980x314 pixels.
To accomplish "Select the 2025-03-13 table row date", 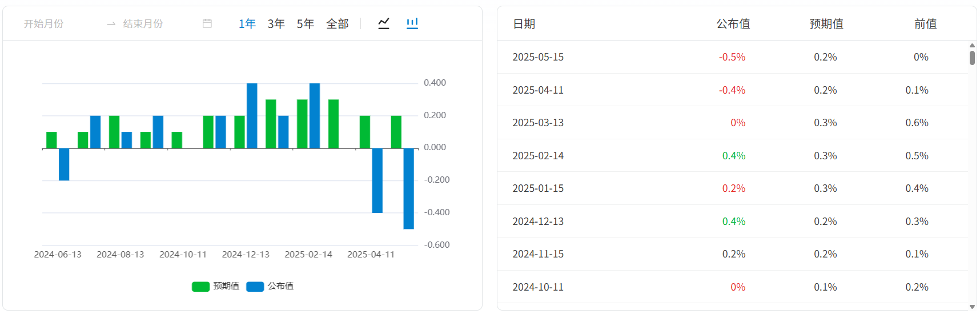I will tap(538, 123).
